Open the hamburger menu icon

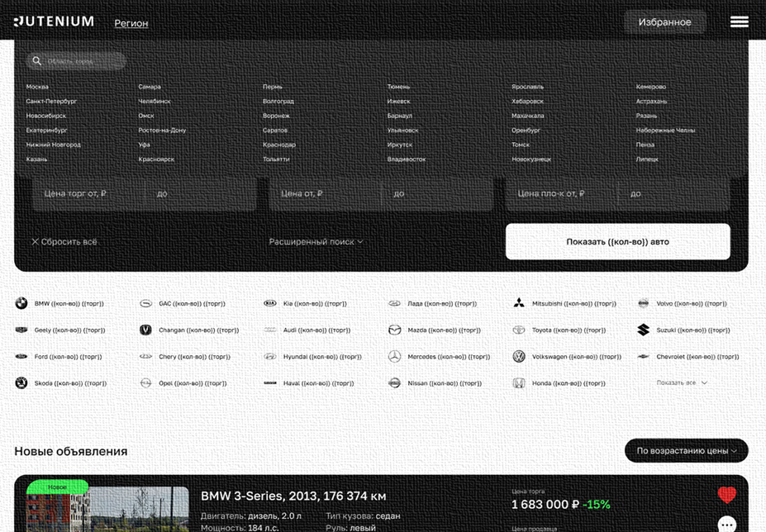coord(739,22)
